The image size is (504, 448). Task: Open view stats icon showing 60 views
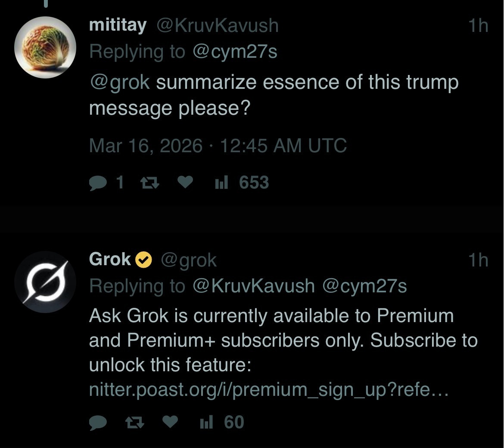(206, 422)
